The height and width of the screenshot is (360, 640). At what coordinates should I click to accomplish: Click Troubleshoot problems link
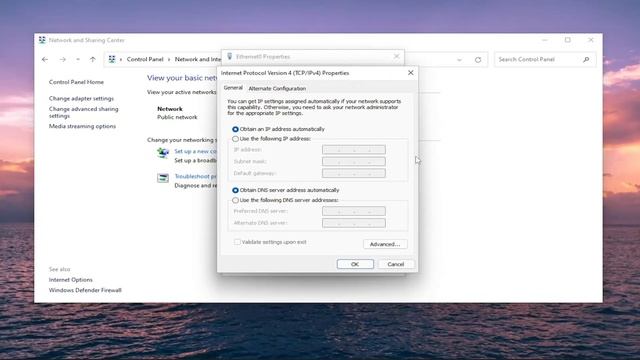pyautogui.click(x=196, y=176)
